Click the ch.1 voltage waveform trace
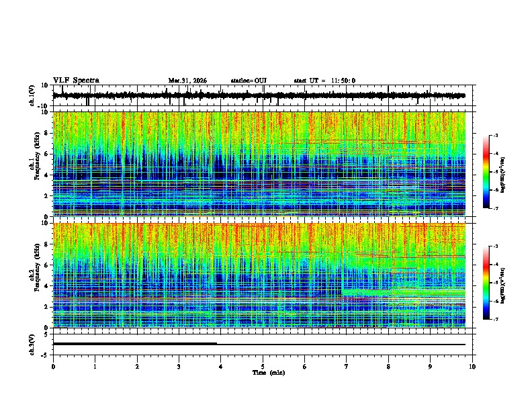The width and height of the screenshot is (532, 411). (259, 95)
